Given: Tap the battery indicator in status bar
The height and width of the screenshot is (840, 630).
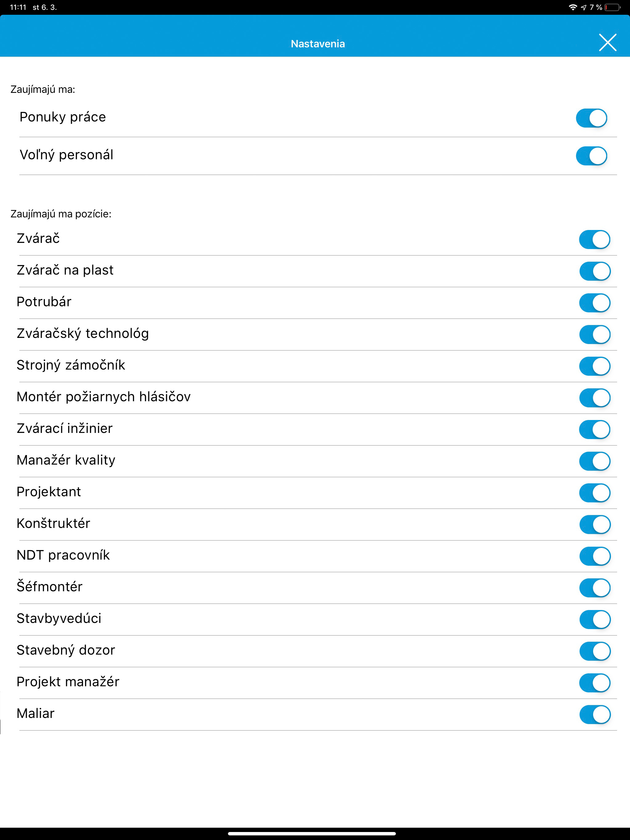Looking at the screenshot, I should (x=612, y=8).
